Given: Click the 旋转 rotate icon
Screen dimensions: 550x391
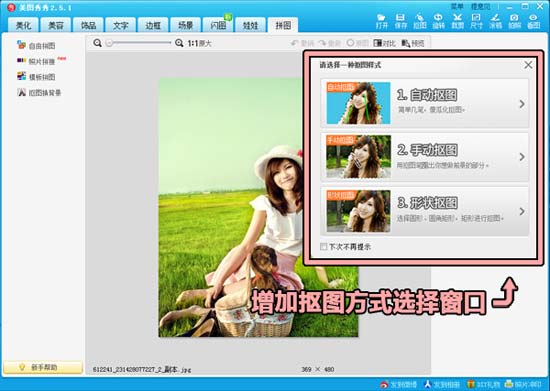Looking at the screenshot, I should point(438,21).
